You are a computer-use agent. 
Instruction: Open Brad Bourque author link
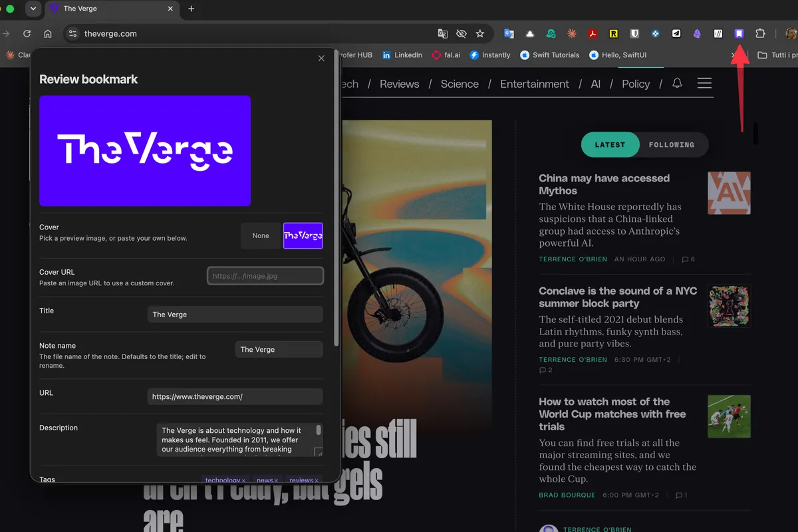[567, 495]
